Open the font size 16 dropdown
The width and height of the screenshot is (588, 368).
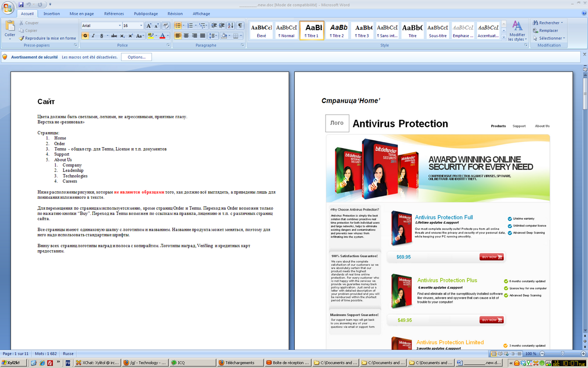click(x=141, y=25)
